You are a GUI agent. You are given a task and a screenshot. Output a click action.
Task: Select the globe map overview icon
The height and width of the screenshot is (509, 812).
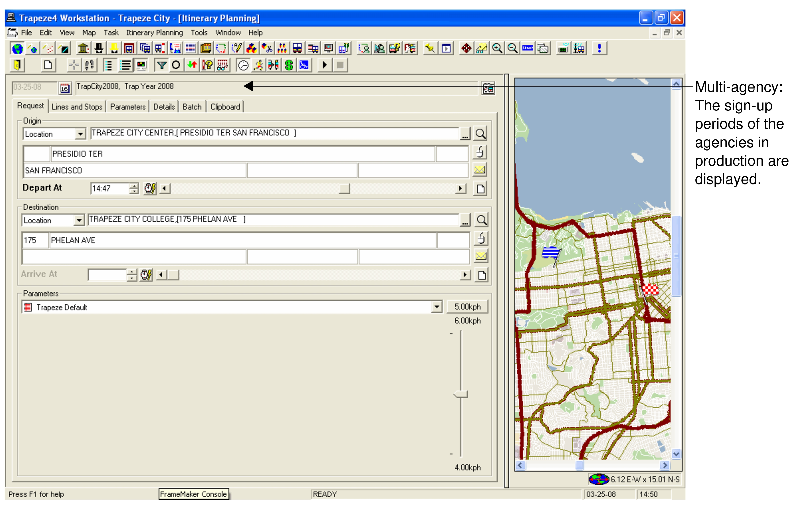[18, 49]
